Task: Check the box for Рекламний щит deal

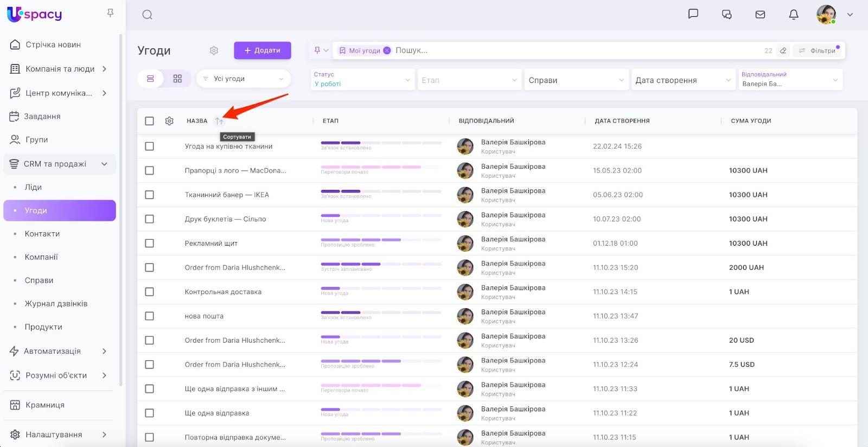Action: 149,243
